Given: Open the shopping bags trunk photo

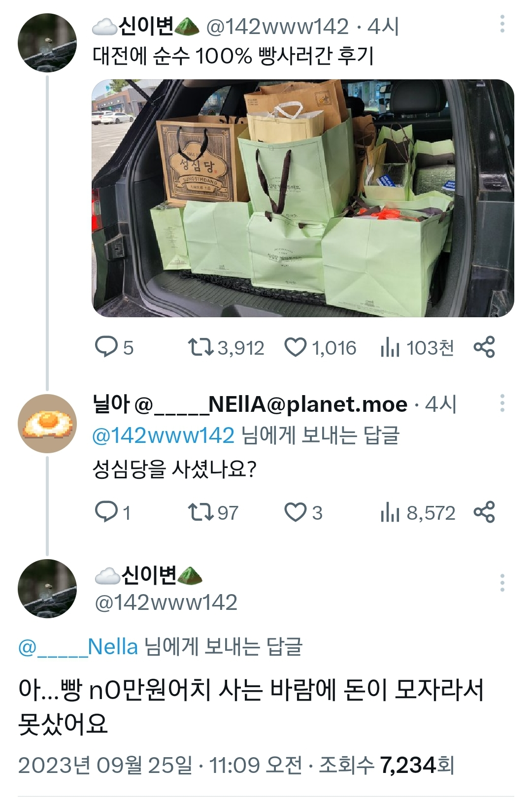Looking at the screenshot, I should (x=303, y=198).
